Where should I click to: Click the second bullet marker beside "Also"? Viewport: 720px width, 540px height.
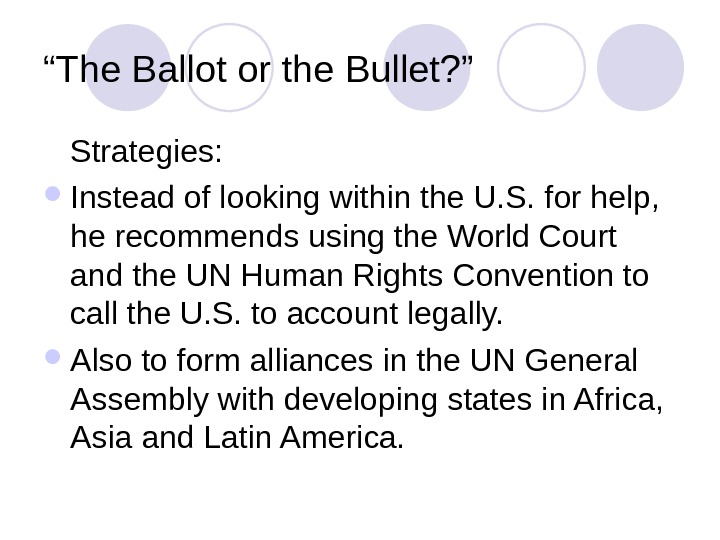[51, 361]
